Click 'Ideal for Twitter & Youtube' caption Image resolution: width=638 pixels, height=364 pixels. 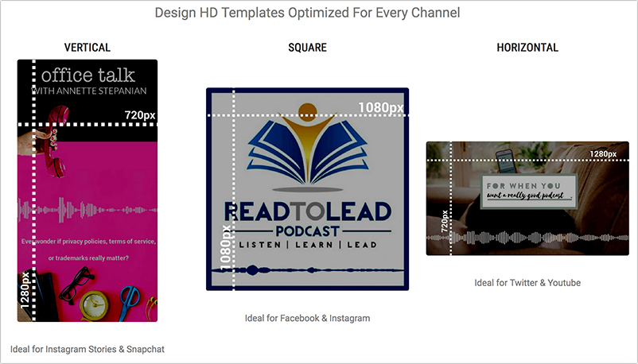(x=527, y=283)
